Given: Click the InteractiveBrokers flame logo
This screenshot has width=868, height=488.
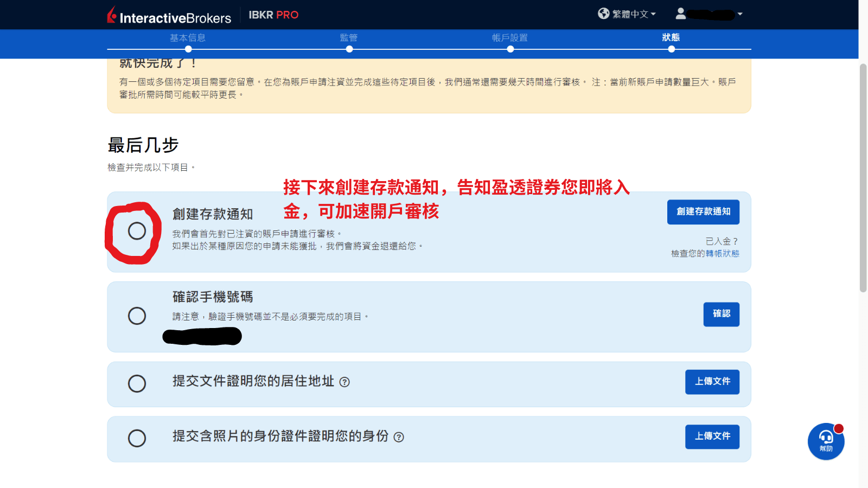Looking at the screenshot, I should 111,15.
